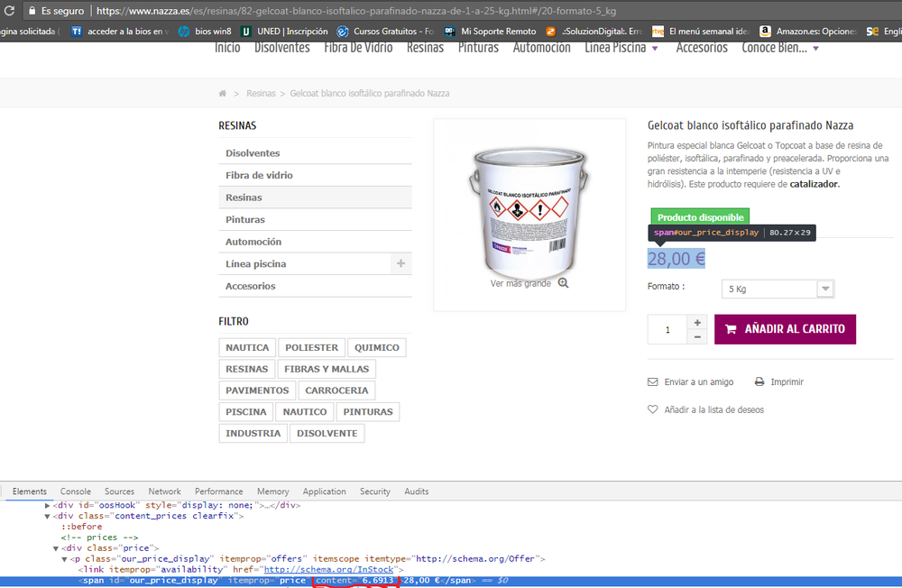Click the CARROCERIA filter tag
Screen dimensions: 902x588
pos(336,390)
